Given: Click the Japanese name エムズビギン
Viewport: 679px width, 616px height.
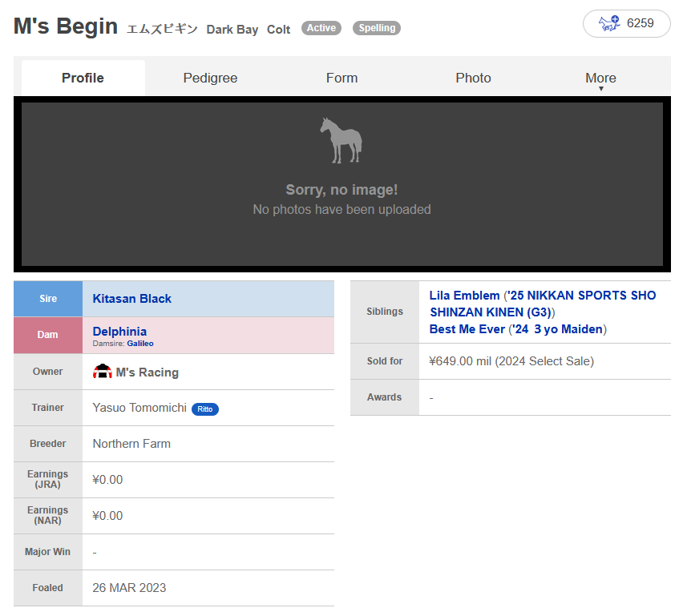Looking at the screenshot, I should (x=162, y=30).
